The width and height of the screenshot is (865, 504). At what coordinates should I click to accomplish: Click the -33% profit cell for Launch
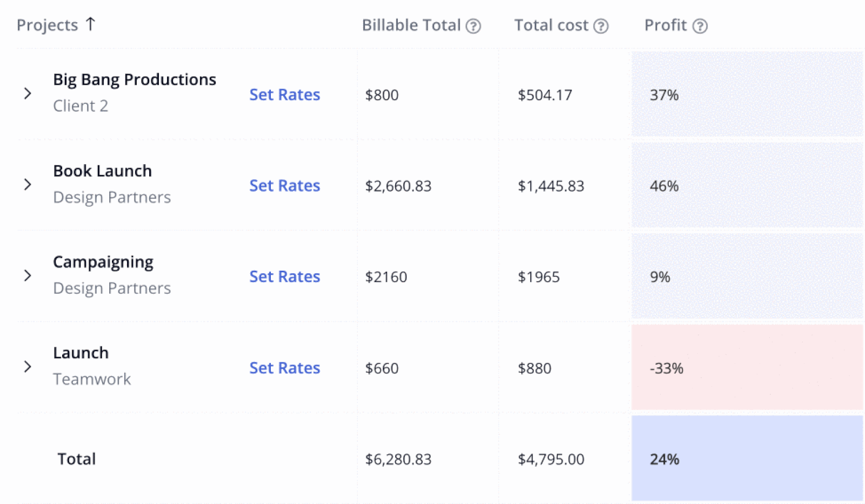point(666,368)
